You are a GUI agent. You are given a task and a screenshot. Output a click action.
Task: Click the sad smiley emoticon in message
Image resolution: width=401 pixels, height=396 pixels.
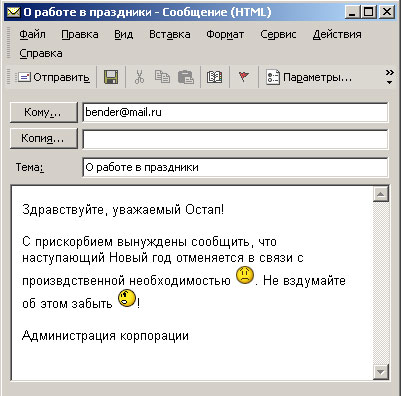click(245, 275)
